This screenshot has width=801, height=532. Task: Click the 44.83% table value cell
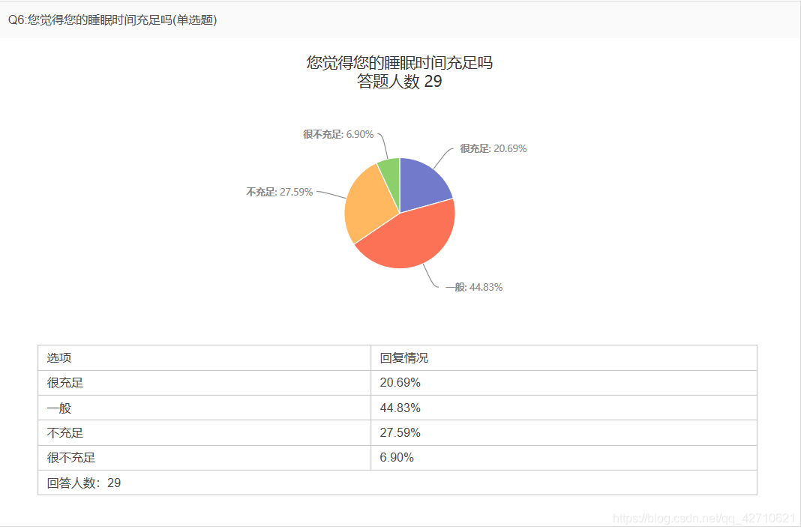(x=564, y=408)
